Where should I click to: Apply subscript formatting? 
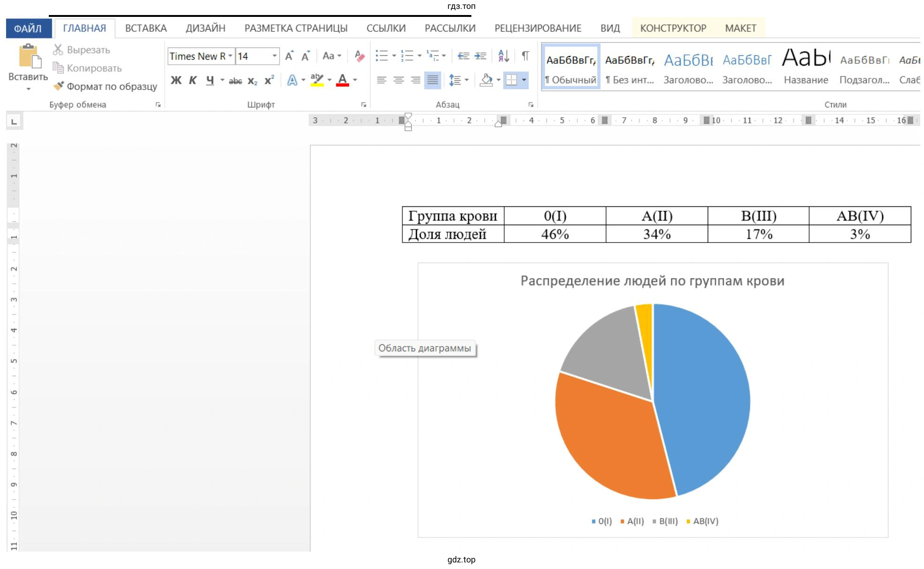click(x=252, y=81)
